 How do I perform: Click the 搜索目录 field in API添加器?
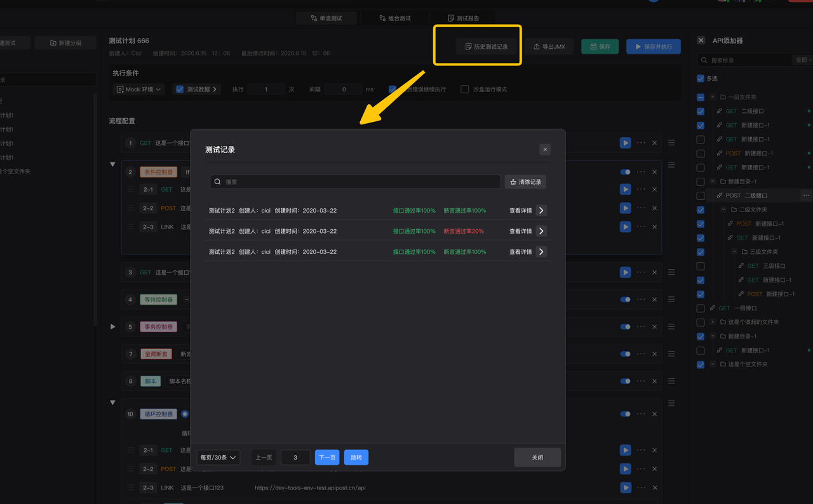click(744, 60)
